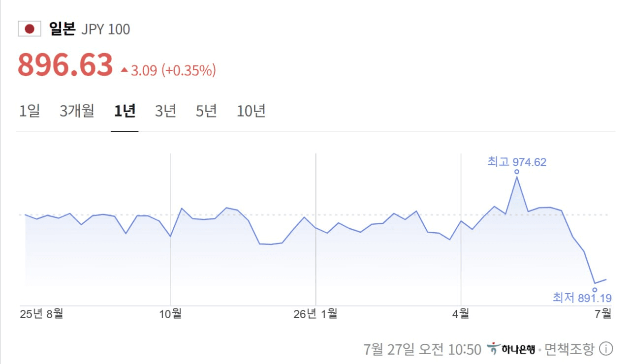Click the lowest point marker 891.19
The image size is (630, 364).
(x=595, y=290)
